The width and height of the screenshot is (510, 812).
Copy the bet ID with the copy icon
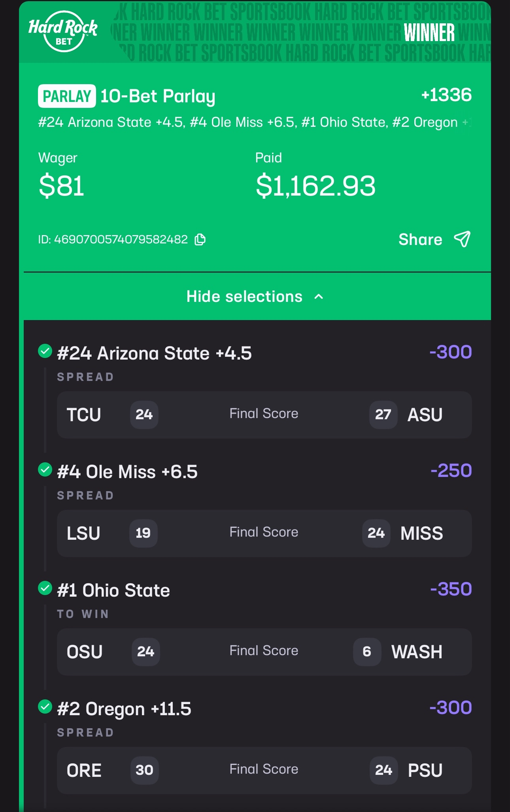pos(200,239)
